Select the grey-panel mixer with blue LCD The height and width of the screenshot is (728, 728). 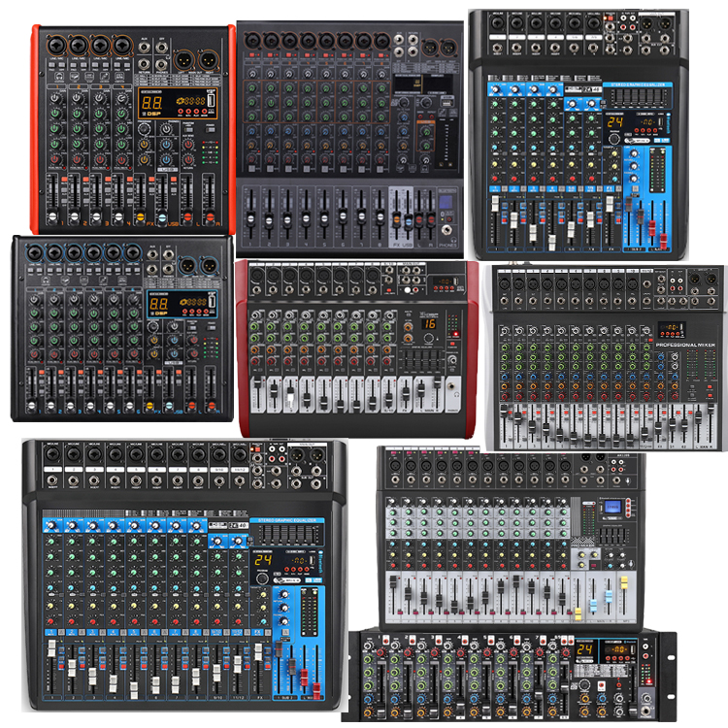pyautogui.click(x=511, y=539)
